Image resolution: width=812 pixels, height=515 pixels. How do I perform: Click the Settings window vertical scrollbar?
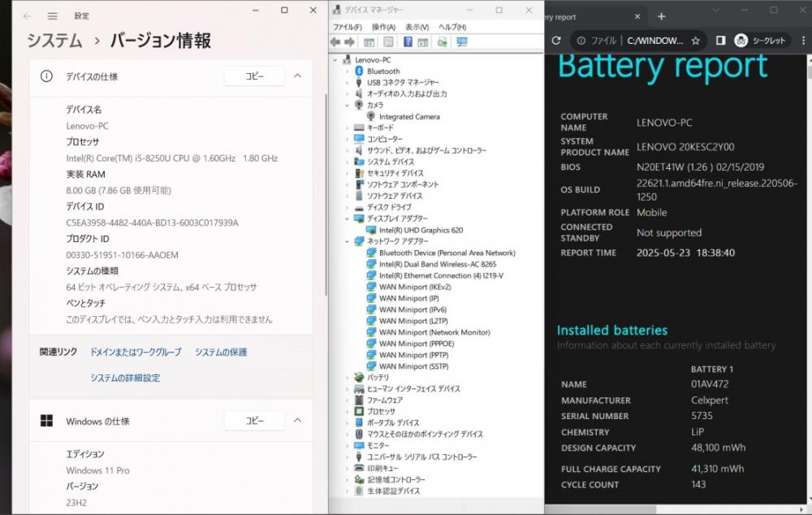pyautogui.click(x=326, y=195)
